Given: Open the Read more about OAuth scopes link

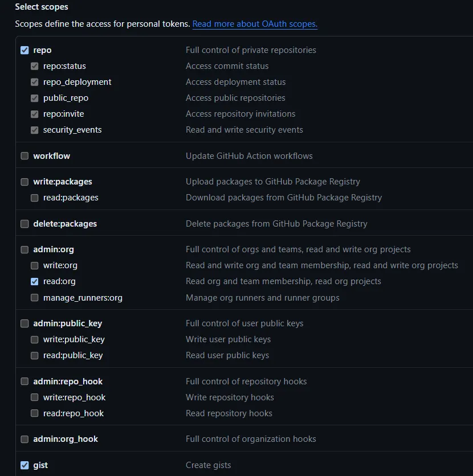Looking at the screenshot, I should (255, 24).
